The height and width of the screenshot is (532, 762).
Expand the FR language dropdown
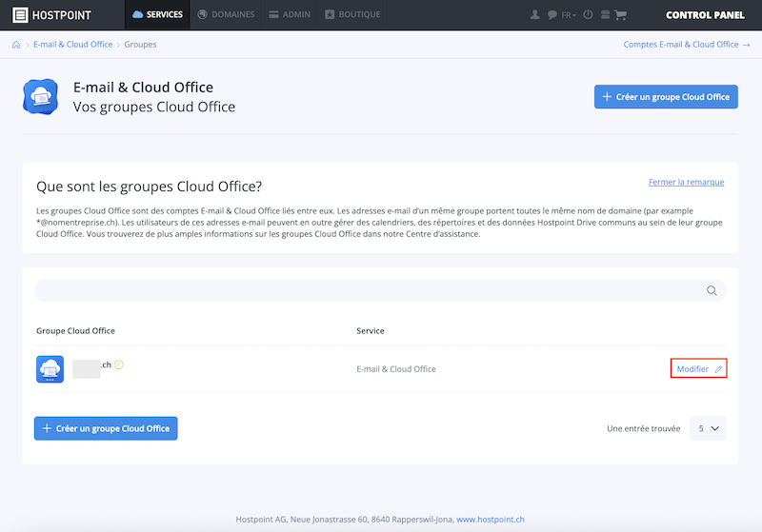(x=569, y=15)
